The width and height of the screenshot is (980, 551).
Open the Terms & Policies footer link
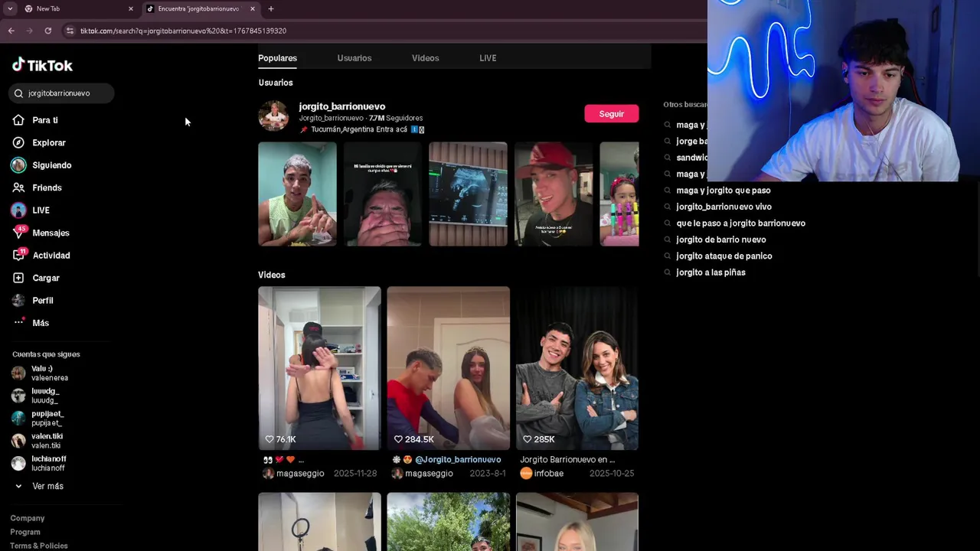pos(39,546)
